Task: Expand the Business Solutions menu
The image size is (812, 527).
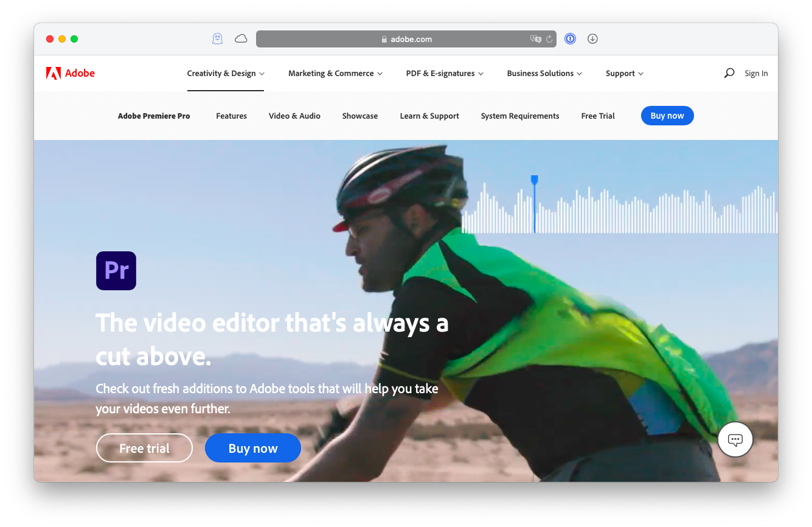Action: coord(544,74)
